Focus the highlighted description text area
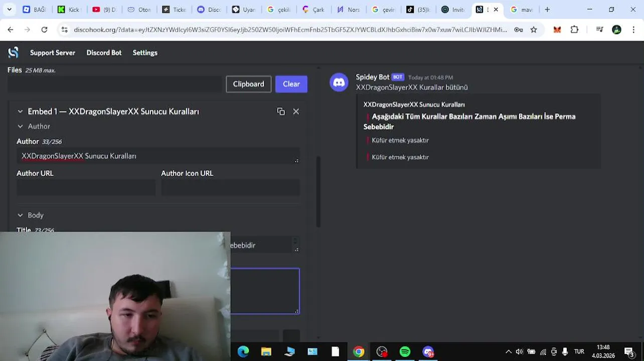Image resolution: width=644 pixels, height=361 pixels. [x=265, y=291]
